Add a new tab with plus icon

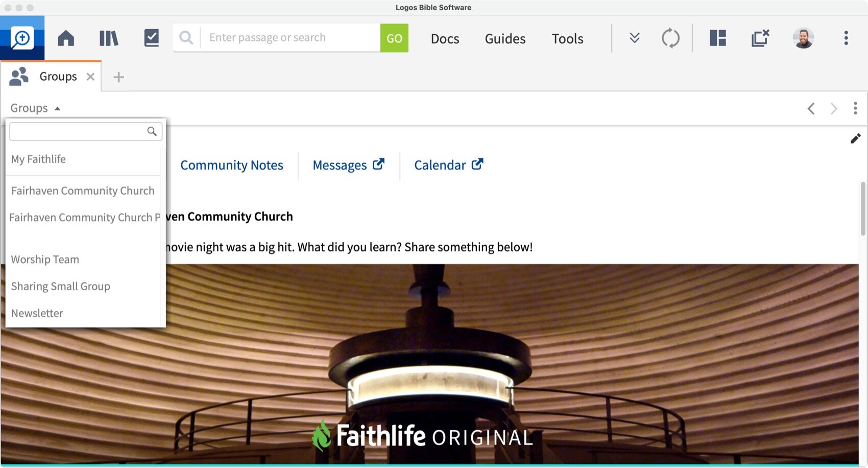click(118, 77)
